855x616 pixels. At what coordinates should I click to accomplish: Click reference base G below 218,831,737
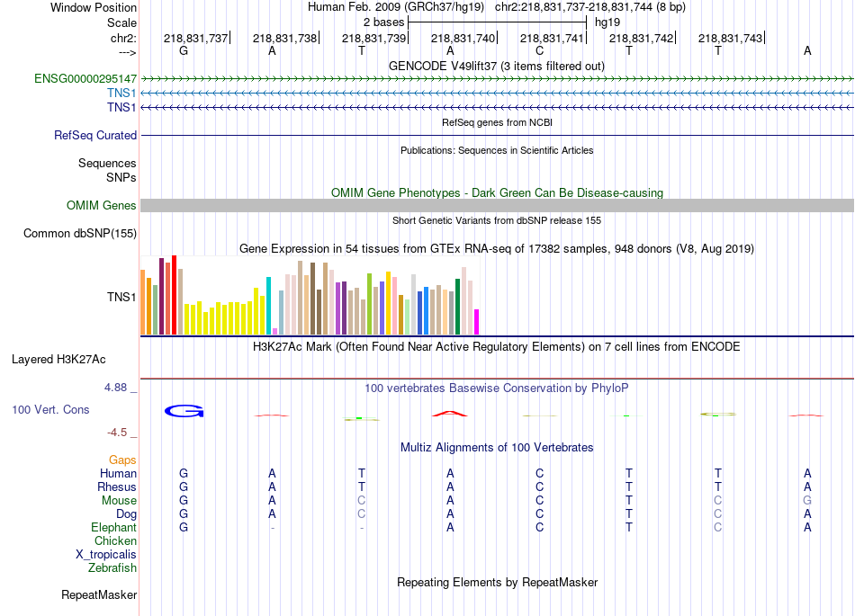point(184,50)
